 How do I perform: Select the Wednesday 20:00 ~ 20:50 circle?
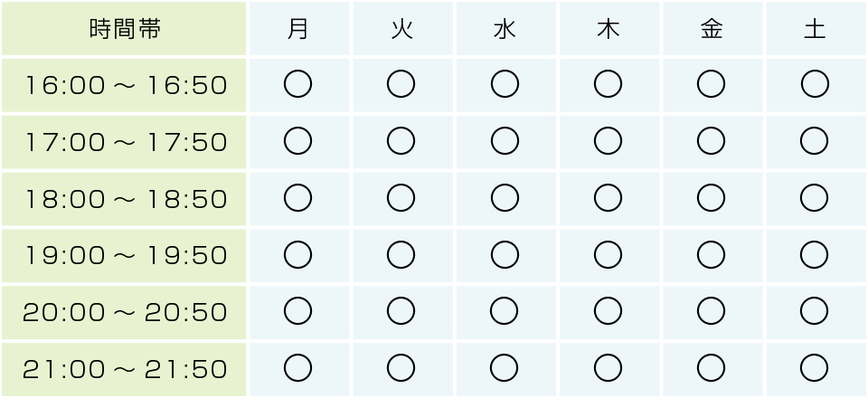(505, 311)
